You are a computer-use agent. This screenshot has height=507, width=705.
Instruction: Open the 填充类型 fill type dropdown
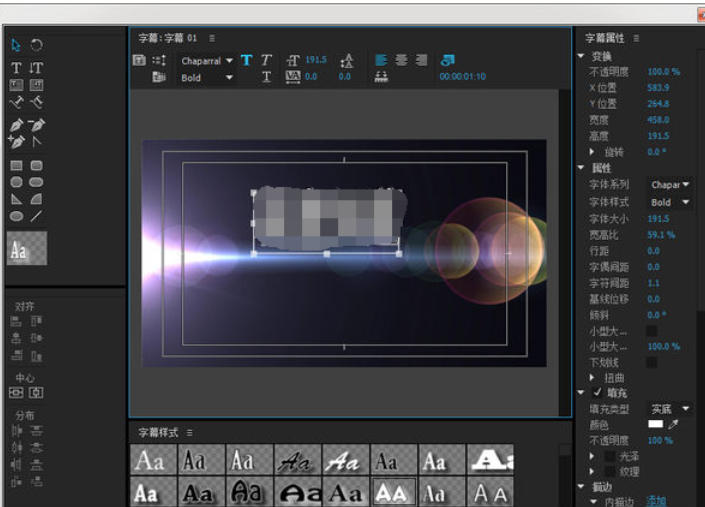(671, 409)
